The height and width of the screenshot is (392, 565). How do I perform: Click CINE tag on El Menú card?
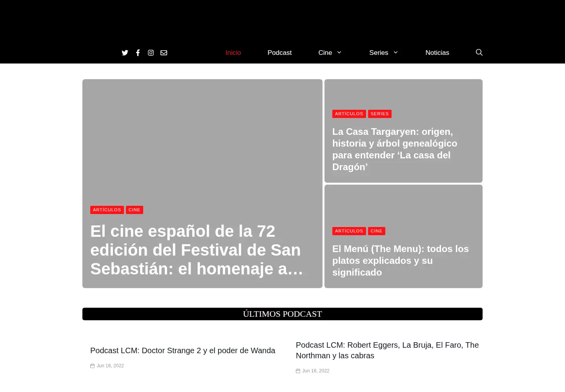(377, 231)
